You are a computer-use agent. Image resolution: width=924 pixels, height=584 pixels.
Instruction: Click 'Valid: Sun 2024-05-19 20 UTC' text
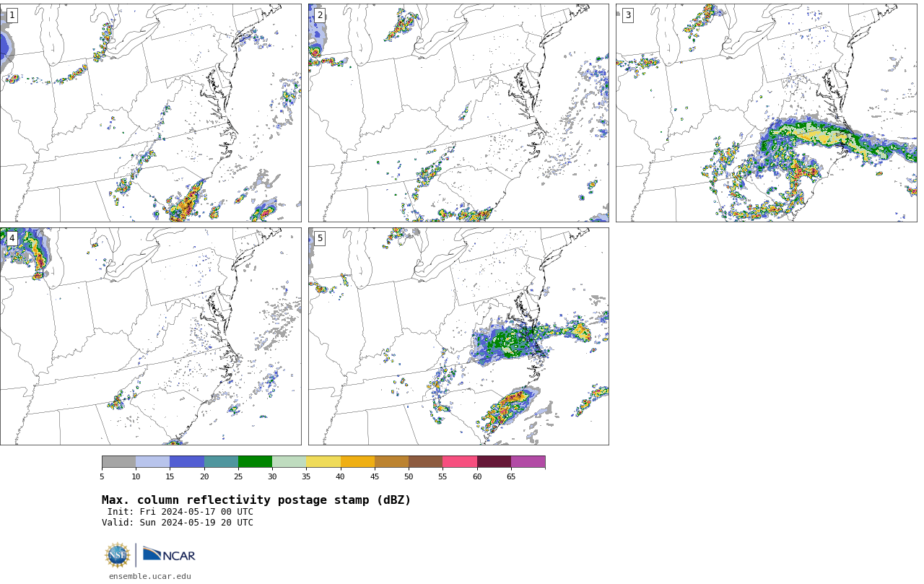coord(178,523)
